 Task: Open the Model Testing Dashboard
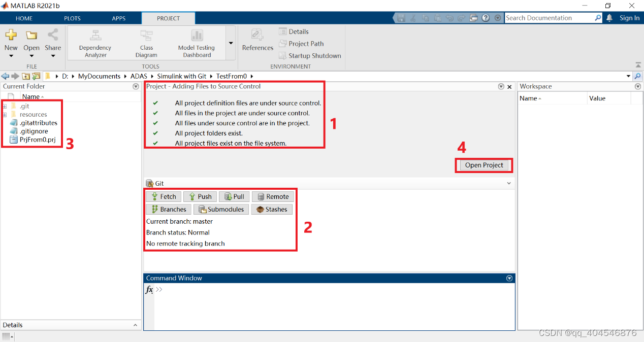pyautogui.click(x=197, y=44)
